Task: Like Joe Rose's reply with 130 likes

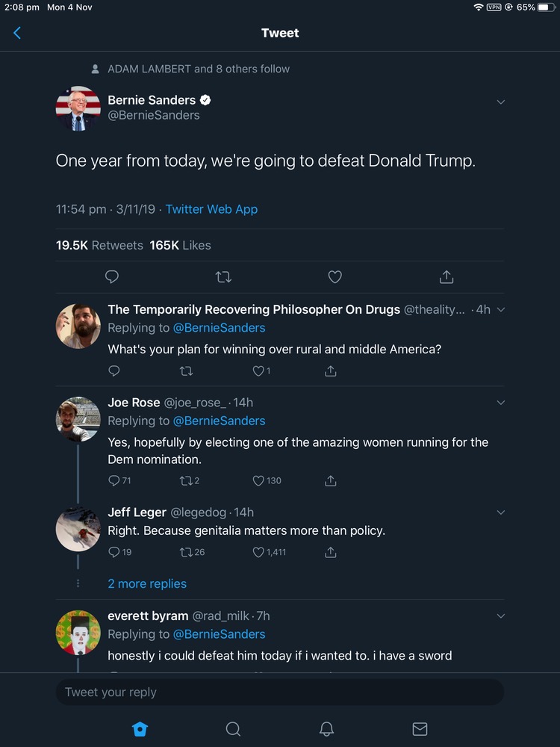Action: tap(258, 481)
